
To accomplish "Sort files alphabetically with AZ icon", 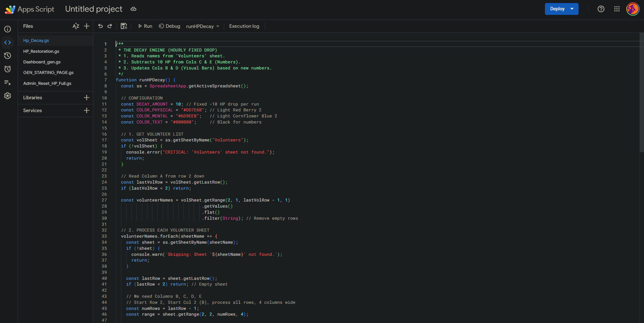I will [76, 26].
